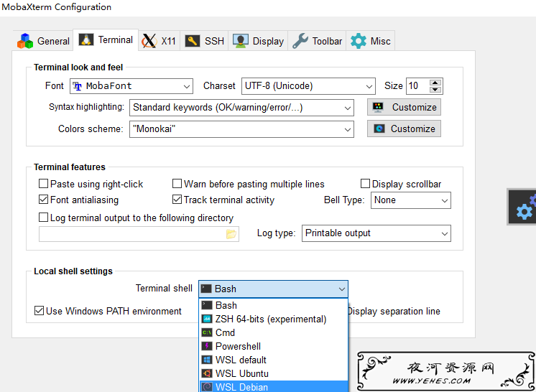536x392 pixels.
Task: Open the SSH settings tab
Action: coord(205,41)
